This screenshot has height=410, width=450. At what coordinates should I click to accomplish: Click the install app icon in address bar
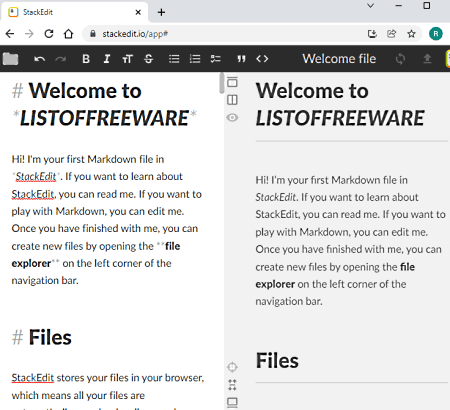pos(372,34)
